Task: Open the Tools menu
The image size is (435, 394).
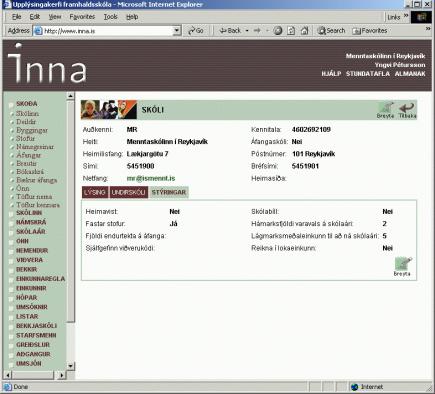Action: tap(110, 17)
